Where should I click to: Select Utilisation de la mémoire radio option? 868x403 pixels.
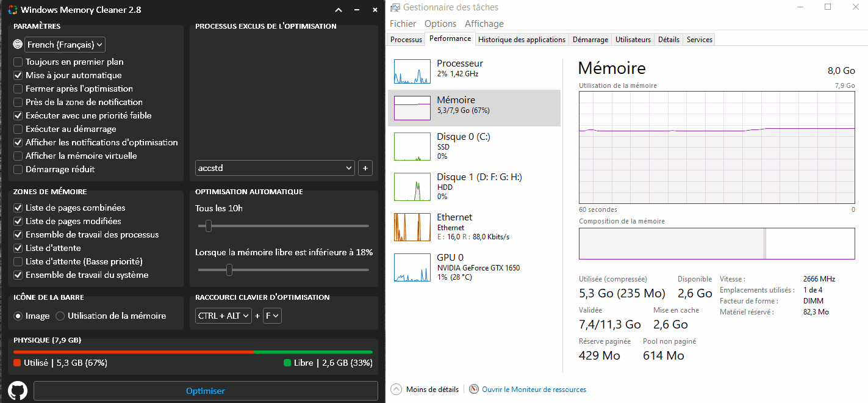point(60,316)
